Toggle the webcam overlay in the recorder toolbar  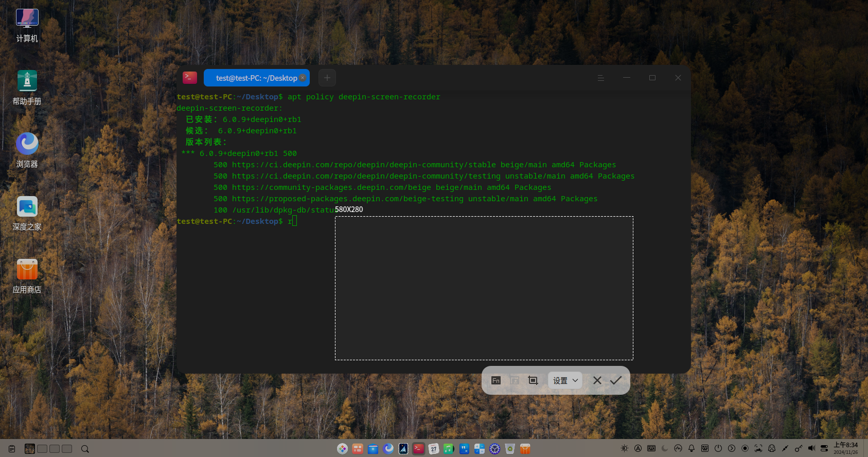pyautogui.click(x=515, y=380)
